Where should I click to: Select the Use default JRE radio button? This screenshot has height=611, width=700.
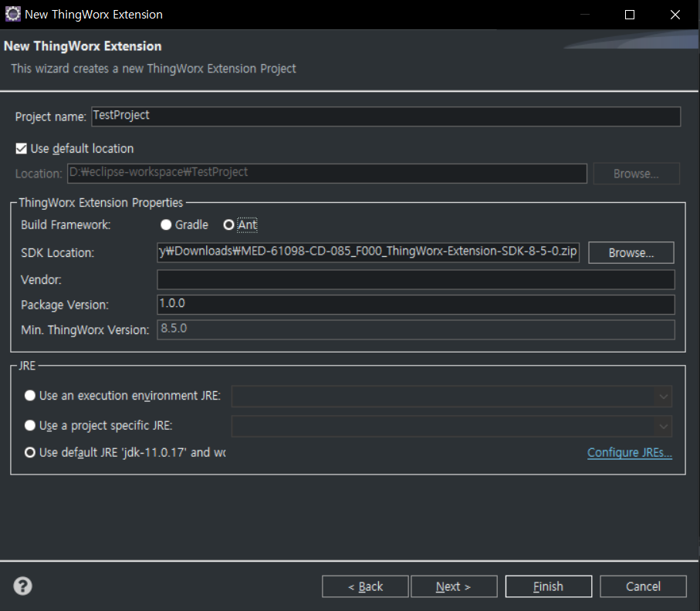coord(30,452)
